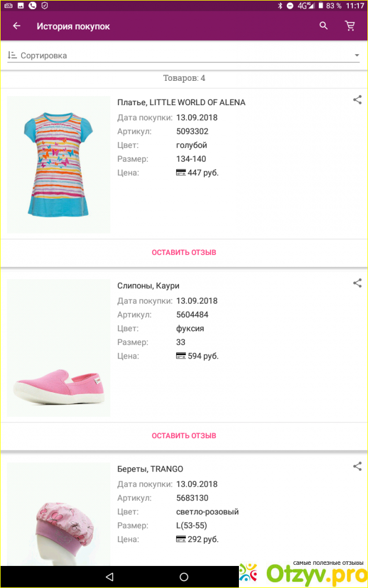
Task: Open Слипоны, Каури product title
Action: coord(148,286)
